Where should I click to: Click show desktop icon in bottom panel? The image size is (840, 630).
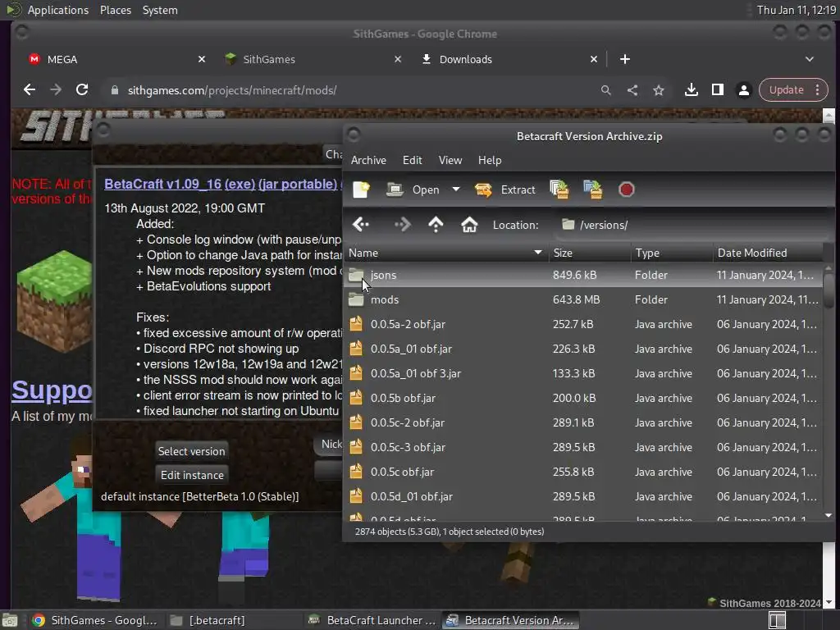click(10, 620)
